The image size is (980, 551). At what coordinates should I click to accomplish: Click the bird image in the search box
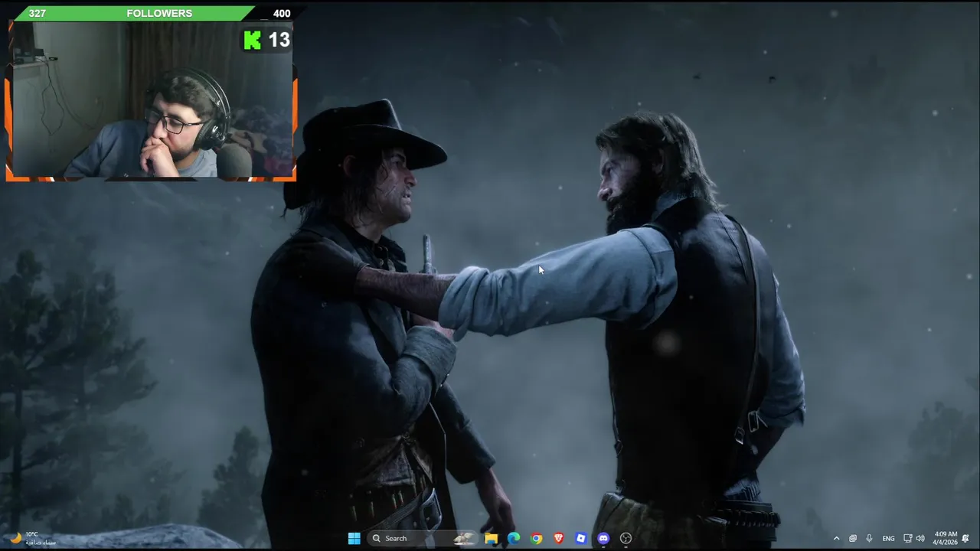[464, 538]
